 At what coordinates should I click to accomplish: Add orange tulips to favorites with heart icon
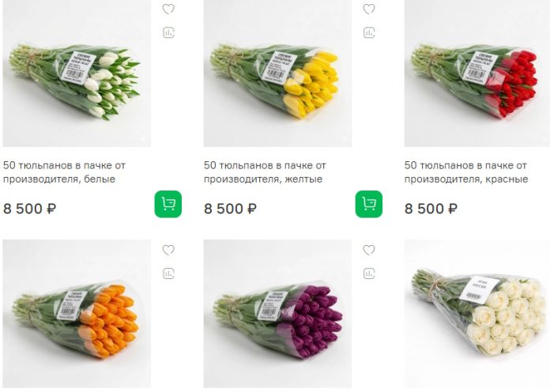coord(168,251)
